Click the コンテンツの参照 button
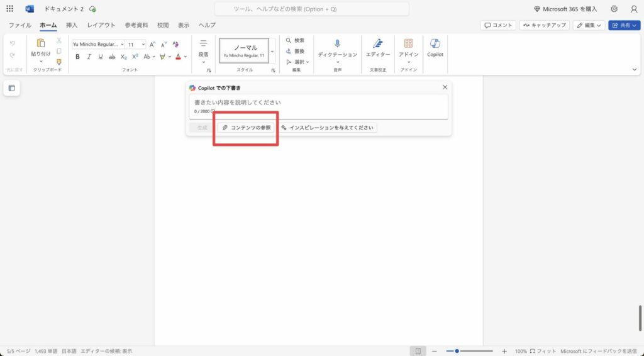This screenshot has height=356, width=644. pos(247,128)
